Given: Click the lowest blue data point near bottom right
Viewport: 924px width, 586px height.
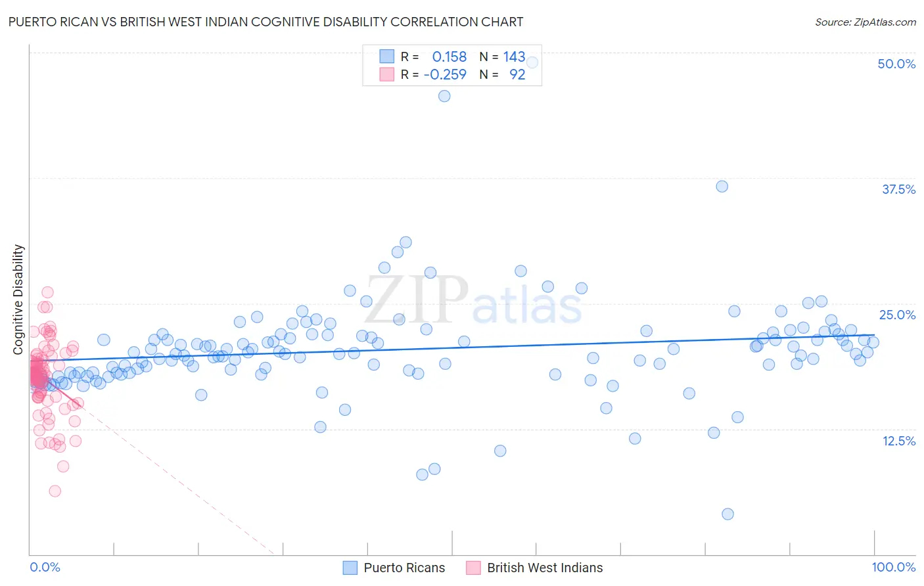Looking at the screenshot, I should coord(728,514).
